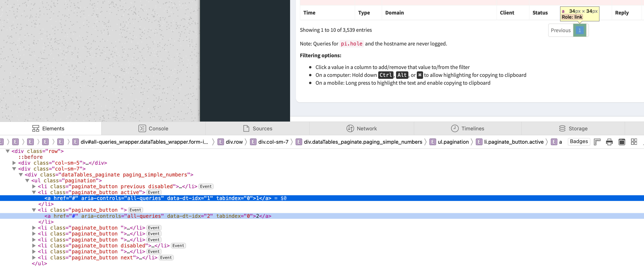Click the Storage database icon
The height and width of the screenshot is (267, 644).
coord(562,128)
